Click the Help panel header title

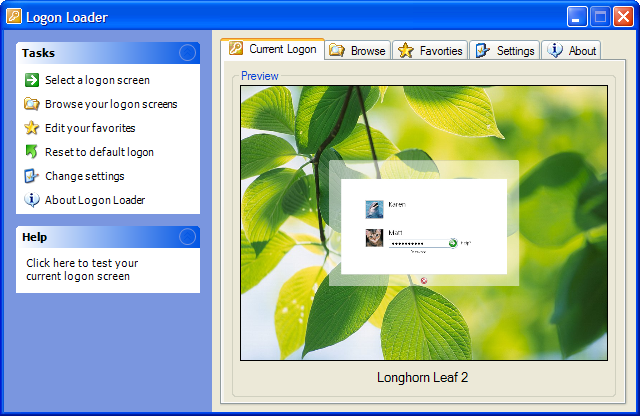coord(34,237)
